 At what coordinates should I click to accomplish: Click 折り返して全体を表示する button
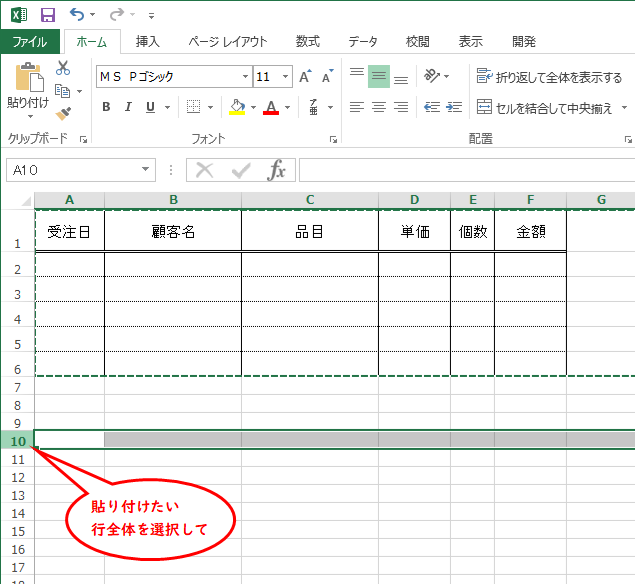(x=549, y=77)
